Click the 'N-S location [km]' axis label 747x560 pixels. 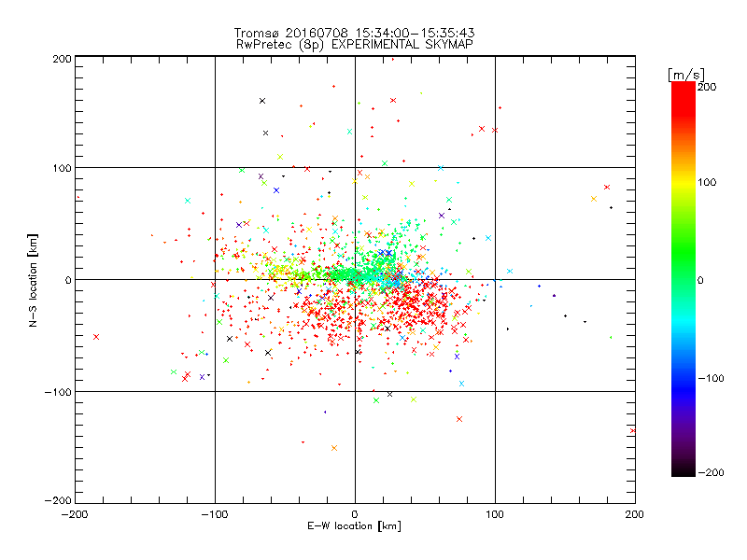coord(33,280)
